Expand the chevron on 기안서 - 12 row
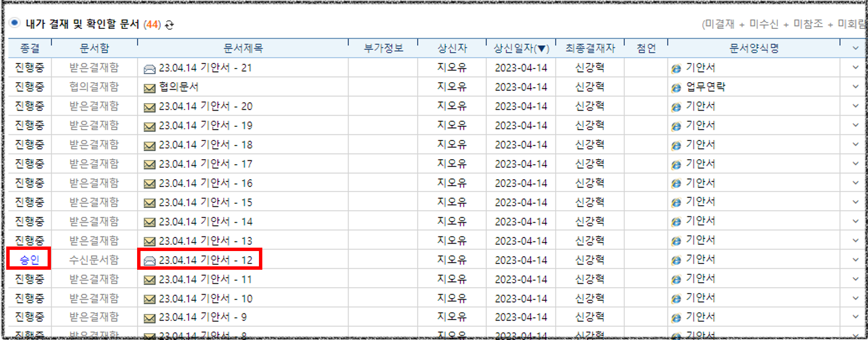The height and width of the screenshot is (340, 868). pos(856,260)
